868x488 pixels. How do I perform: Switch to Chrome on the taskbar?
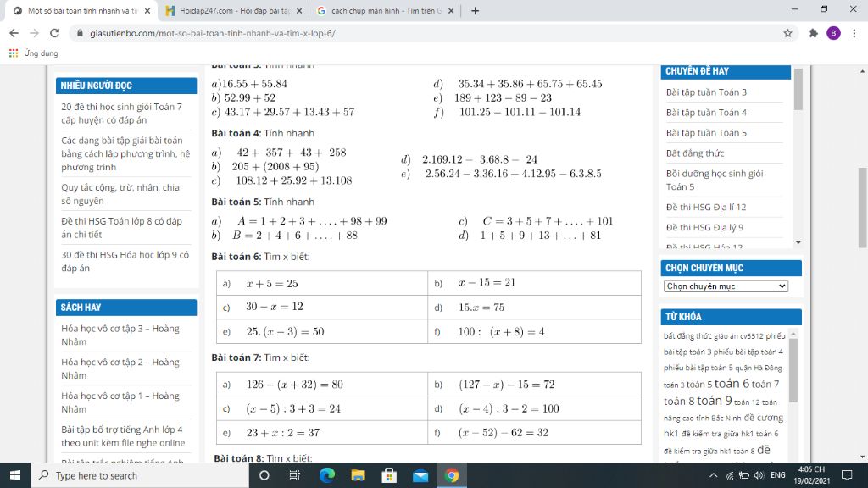452,475
